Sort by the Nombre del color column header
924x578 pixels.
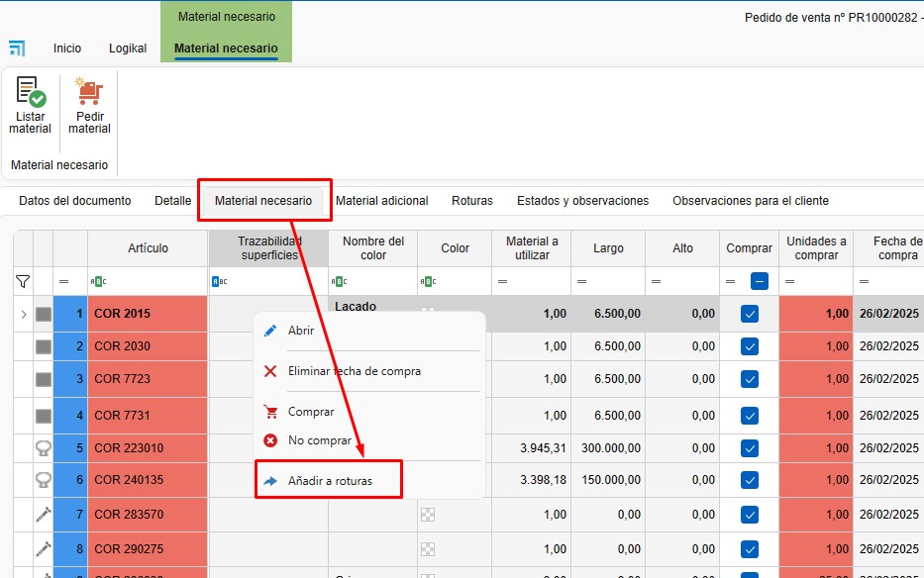point(373,248)
